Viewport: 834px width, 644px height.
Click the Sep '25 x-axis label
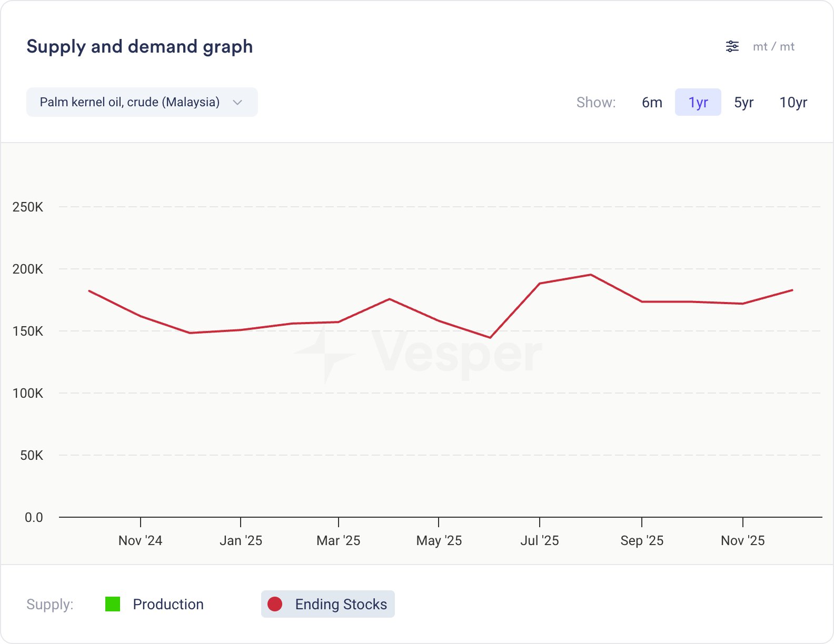pos(642,540)
